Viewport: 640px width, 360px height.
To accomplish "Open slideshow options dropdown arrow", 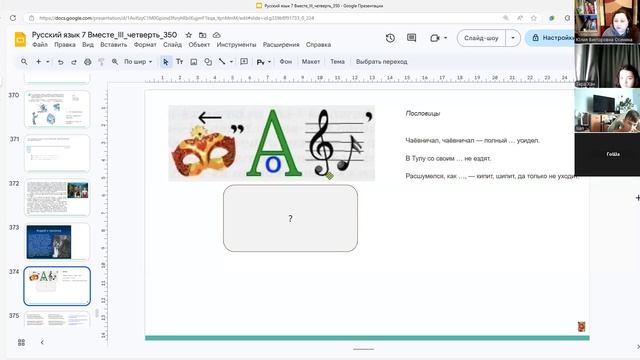I will click(513, 38).
